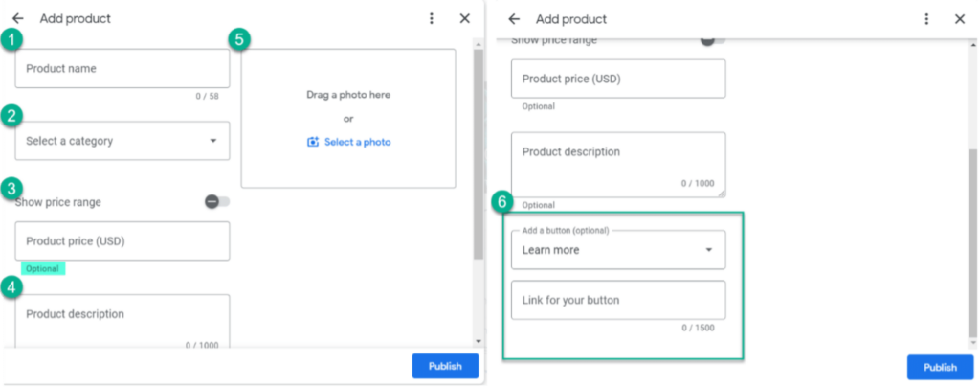Click the right panel vertical scrollbar thumb
The width and height of the screenshot is (980, 387).
972,242
